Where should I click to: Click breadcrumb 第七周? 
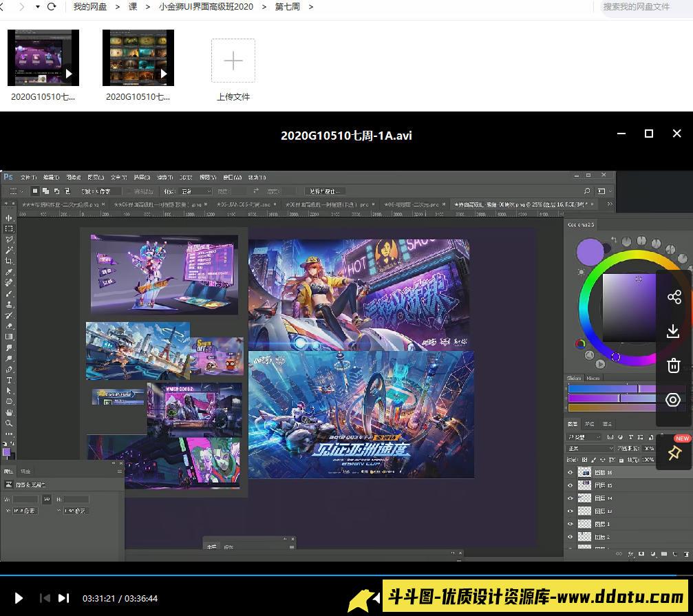[287, 7]
